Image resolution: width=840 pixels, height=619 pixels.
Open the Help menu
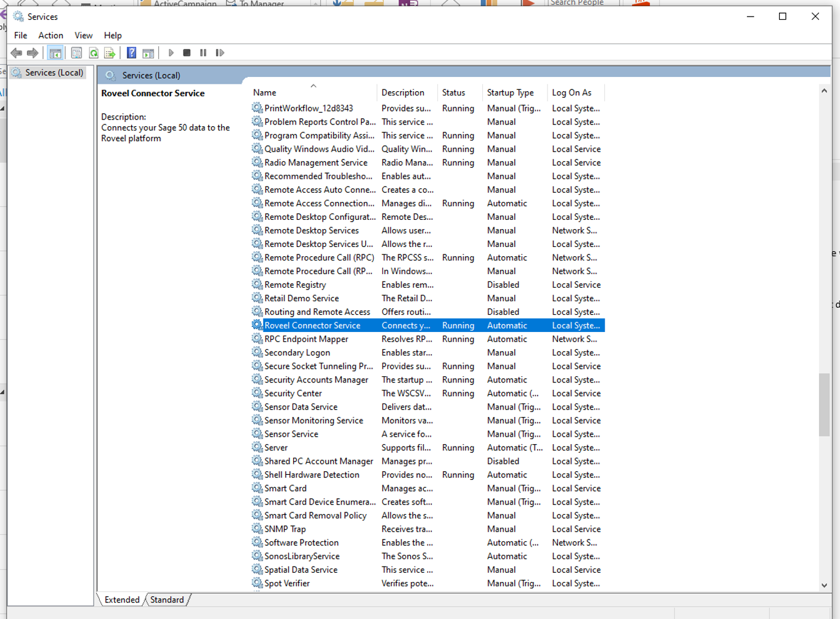[x=113, y=35]
